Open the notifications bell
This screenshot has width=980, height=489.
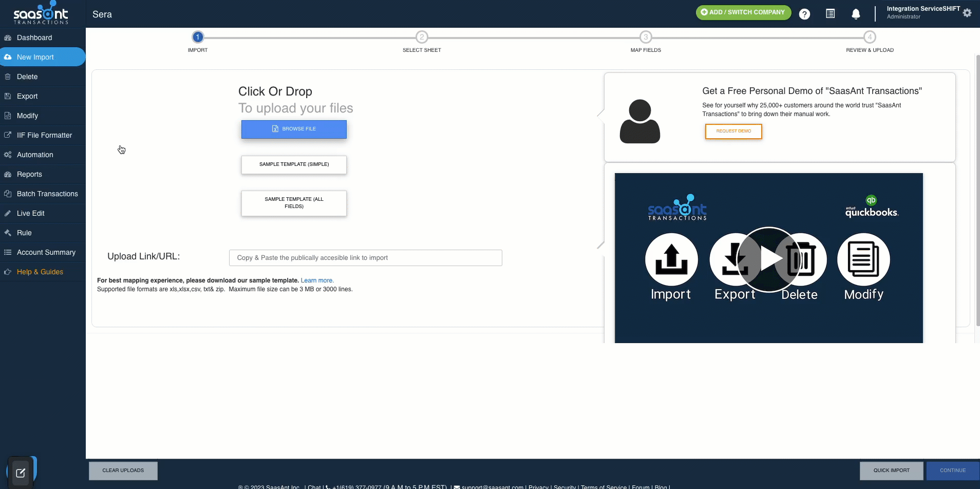[x=856, y=14]
